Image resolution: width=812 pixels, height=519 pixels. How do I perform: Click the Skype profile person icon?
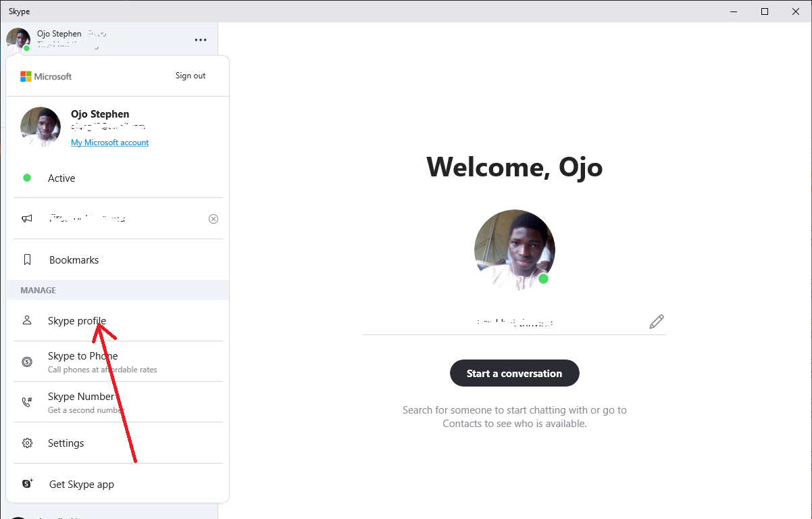27,320
